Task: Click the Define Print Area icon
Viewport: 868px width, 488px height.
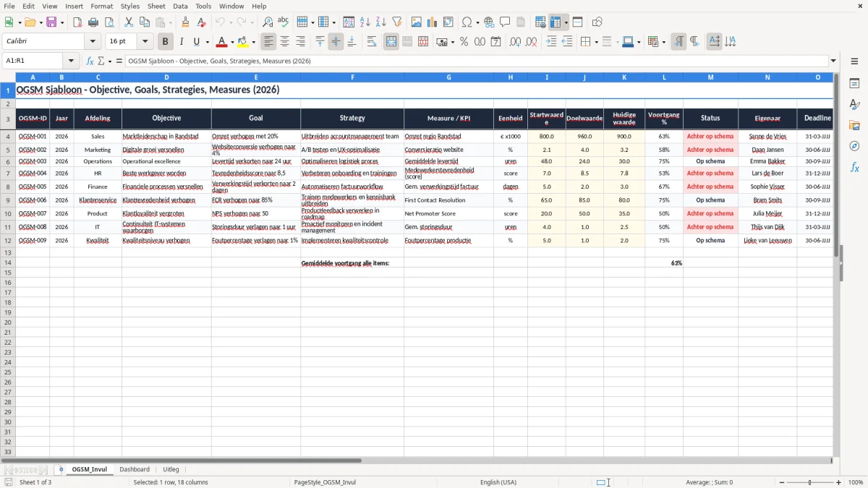Action: pos(540,22)
